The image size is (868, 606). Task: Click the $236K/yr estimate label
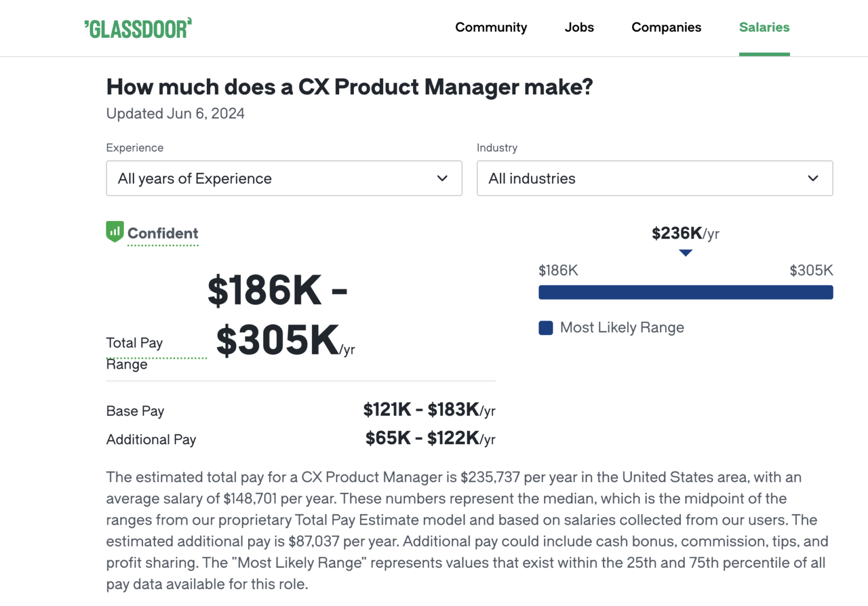[x=685, y=233]
